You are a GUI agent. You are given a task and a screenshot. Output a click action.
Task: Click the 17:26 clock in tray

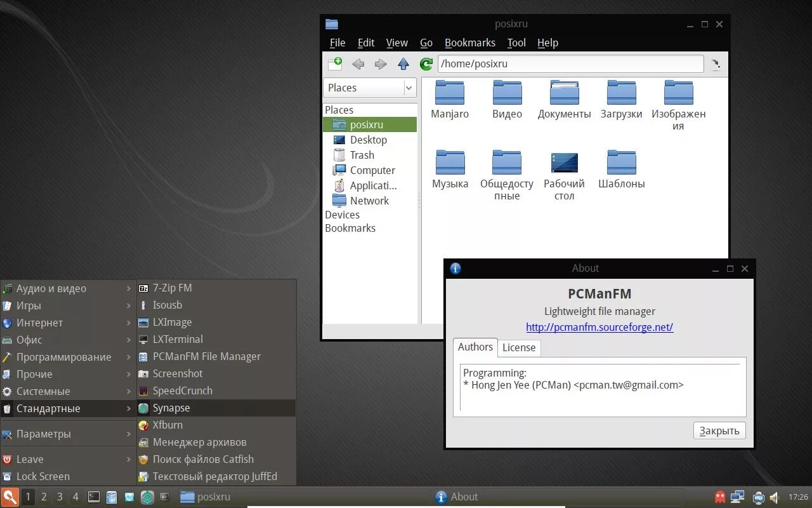pyautogui.click(x=798, y=497)
